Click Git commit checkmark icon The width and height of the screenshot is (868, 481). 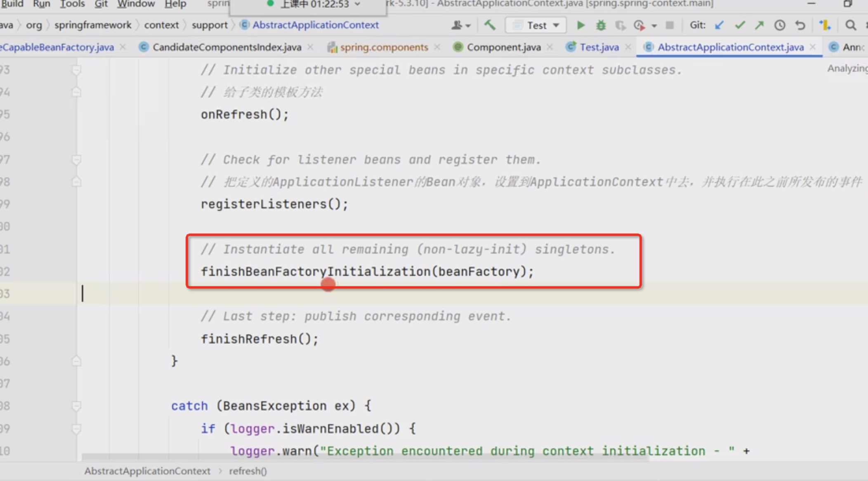pos(740,26)
